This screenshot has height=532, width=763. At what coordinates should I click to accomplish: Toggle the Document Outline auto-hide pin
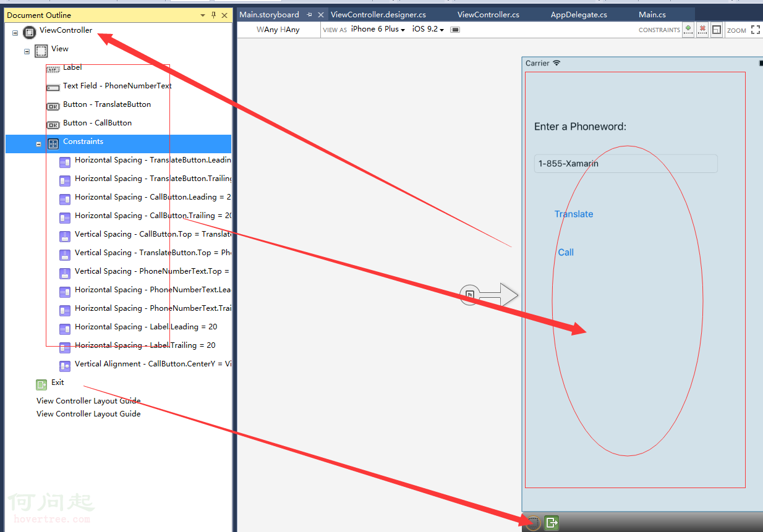pyautogui.click(x=214, y=15)
